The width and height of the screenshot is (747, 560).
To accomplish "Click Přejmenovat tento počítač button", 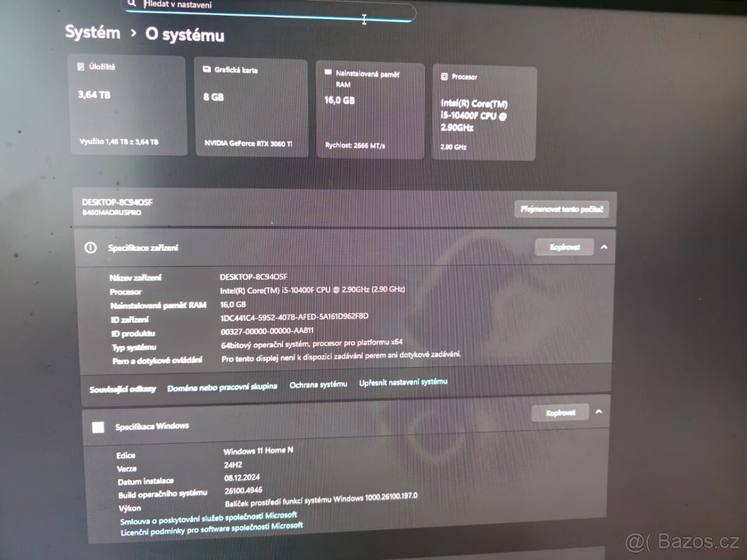I will [x=561, y=210].
